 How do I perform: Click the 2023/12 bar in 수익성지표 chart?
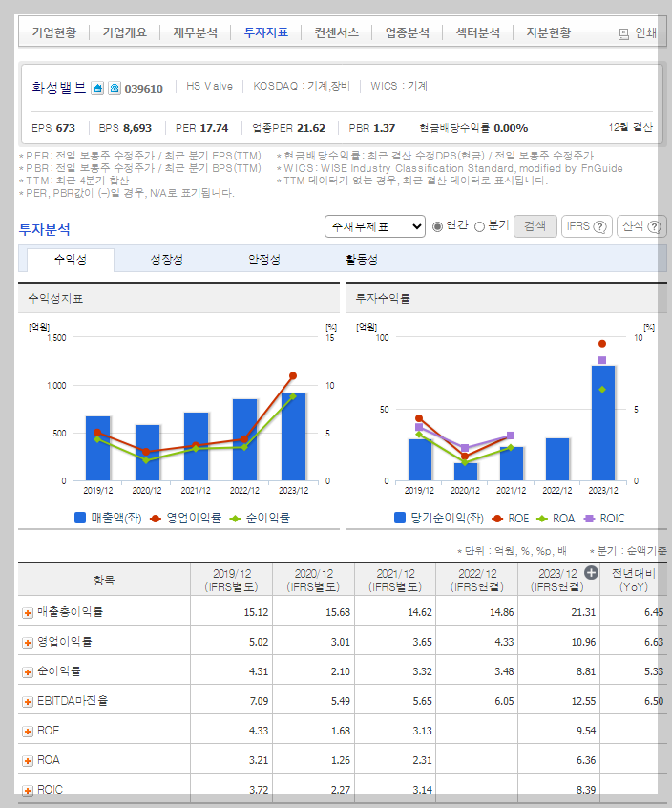click(x=293, y=437)
